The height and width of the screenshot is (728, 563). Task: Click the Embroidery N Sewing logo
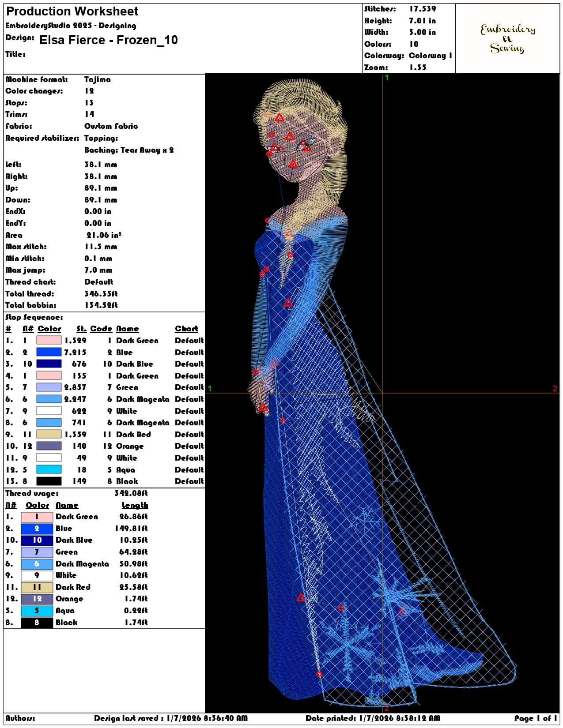point(508,38)
